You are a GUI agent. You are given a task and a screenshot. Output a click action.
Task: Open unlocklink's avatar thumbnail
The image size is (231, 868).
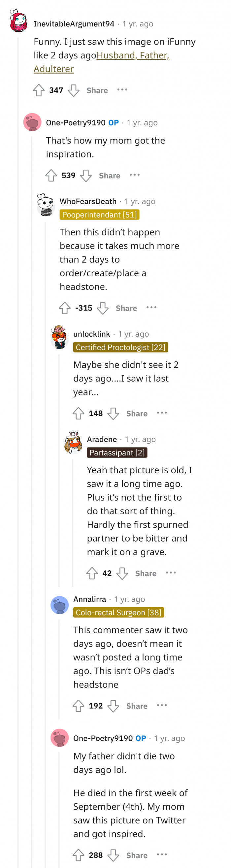(60, 337)
